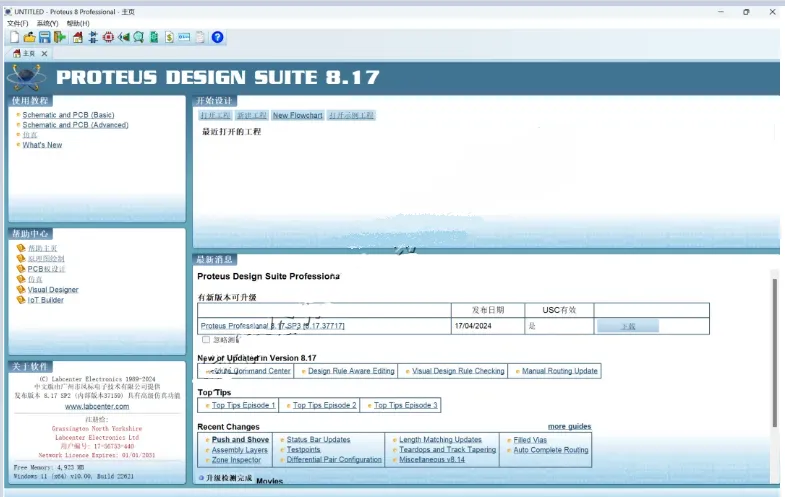Open Teardops and Track Tapering link

coord(448,449)
